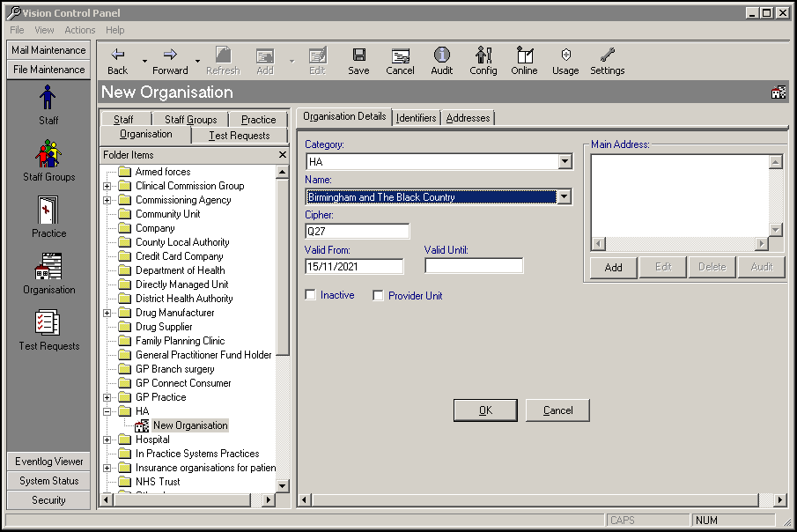Open the Category dropdown list
The width and height of the screenshot is (797, 532).
click(565, 162)
